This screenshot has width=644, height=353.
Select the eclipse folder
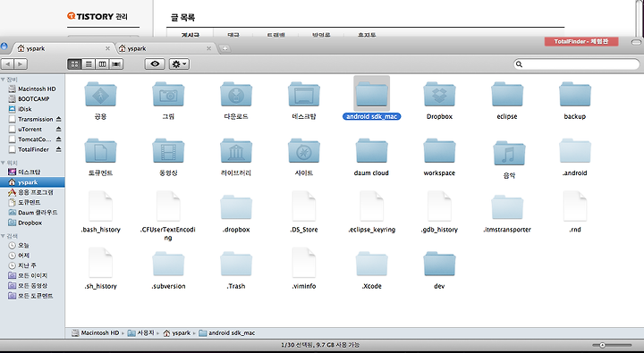coord(507,94)
